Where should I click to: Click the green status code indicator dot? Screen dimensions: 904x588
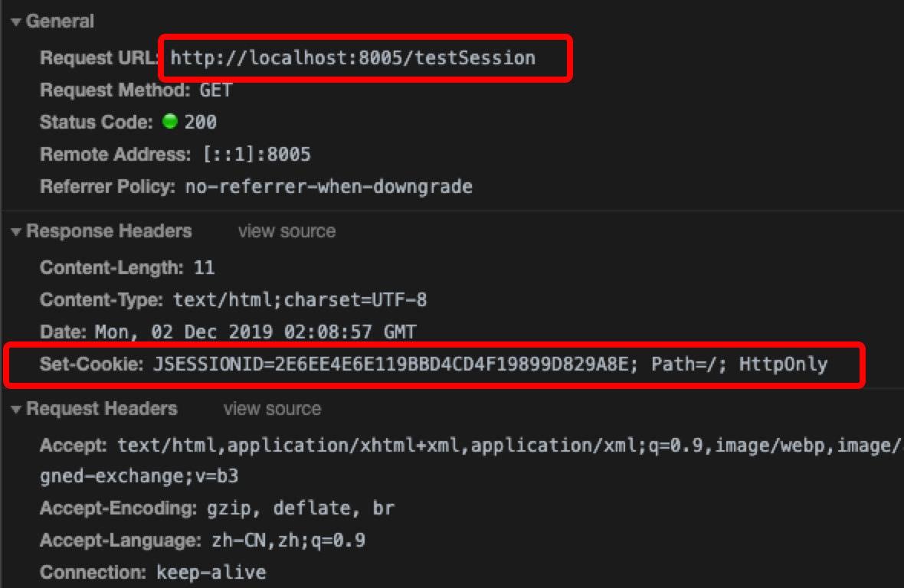coord(170,122)
